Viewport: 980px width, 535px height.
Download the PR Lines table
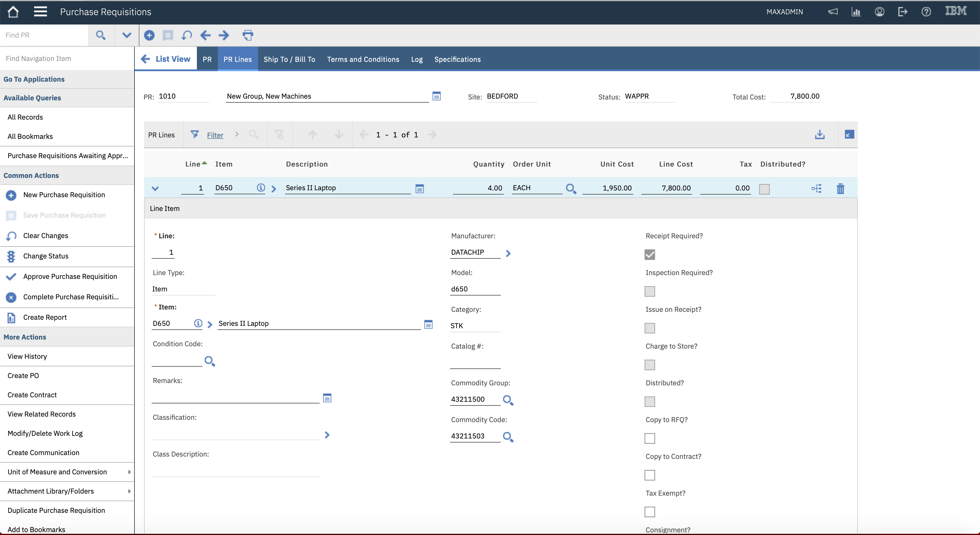(820, 134)
